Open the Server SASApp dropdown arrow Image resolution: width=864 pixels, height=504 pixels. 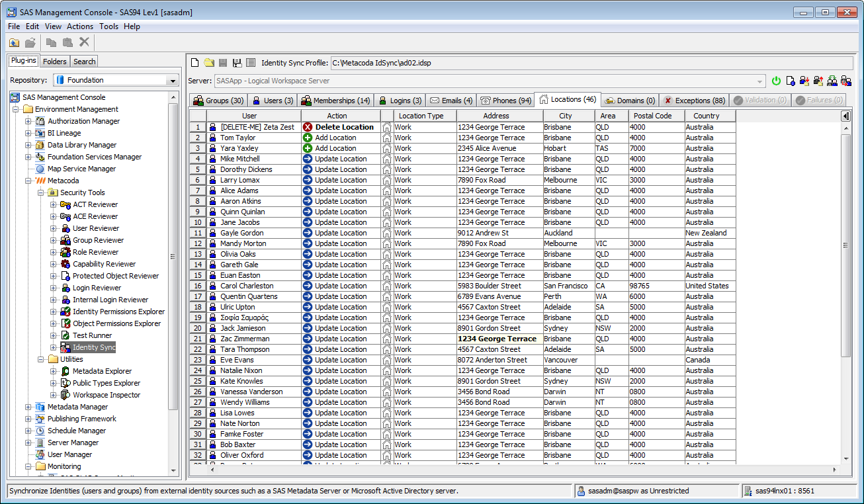point(761,81)
